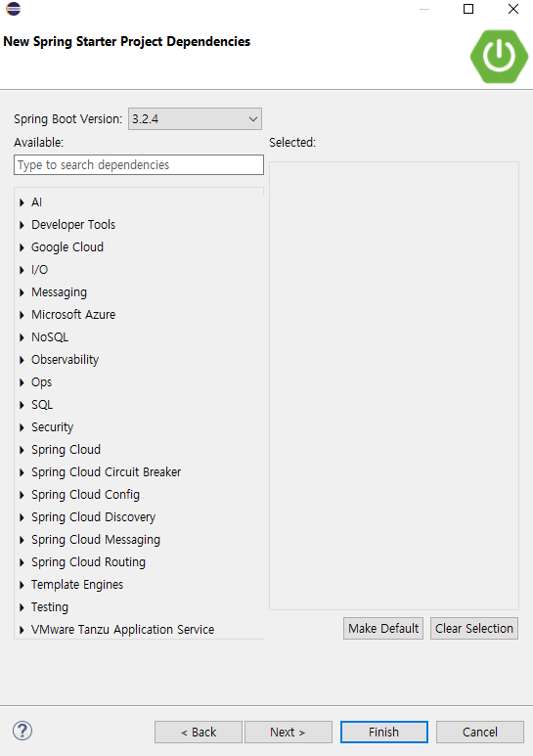Click inside the Selected dependencies list

point(394,385)
